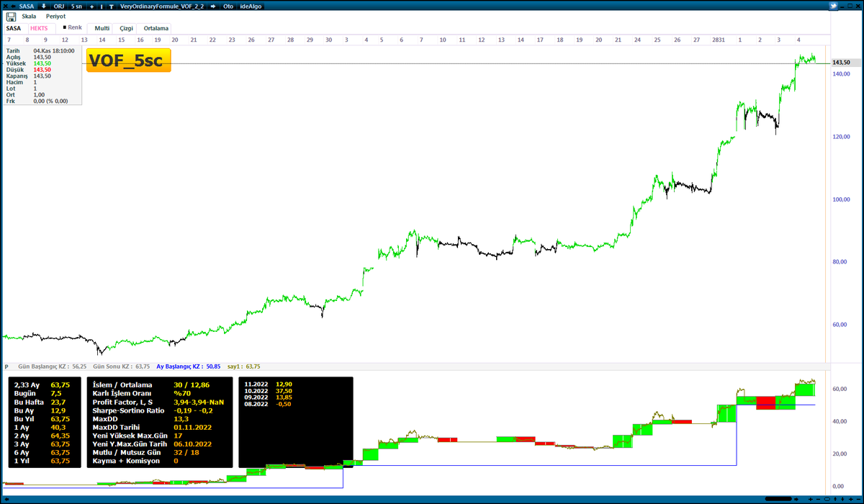Click the down arrow next to SASA
The image size is (864, 504).
click(x=43, y=6)
